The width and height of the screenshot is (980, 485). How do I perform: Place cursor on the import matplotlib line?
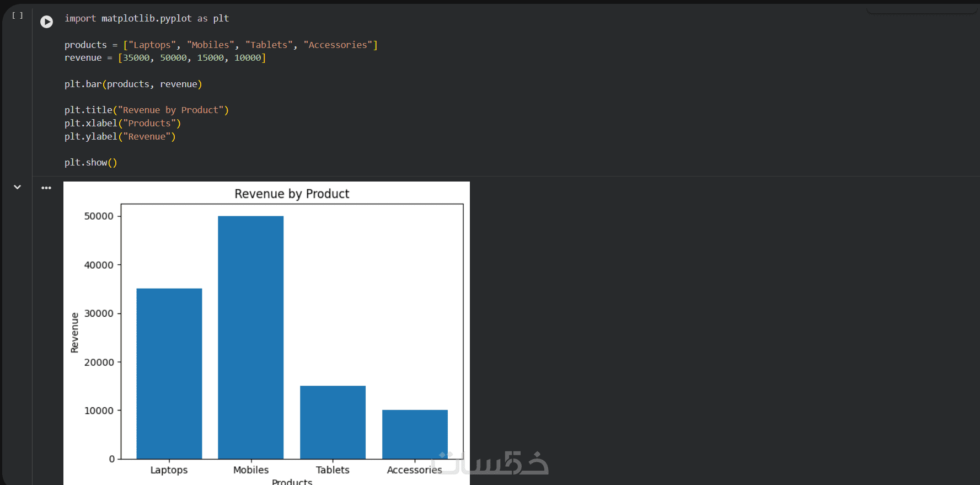pos(146,18)
